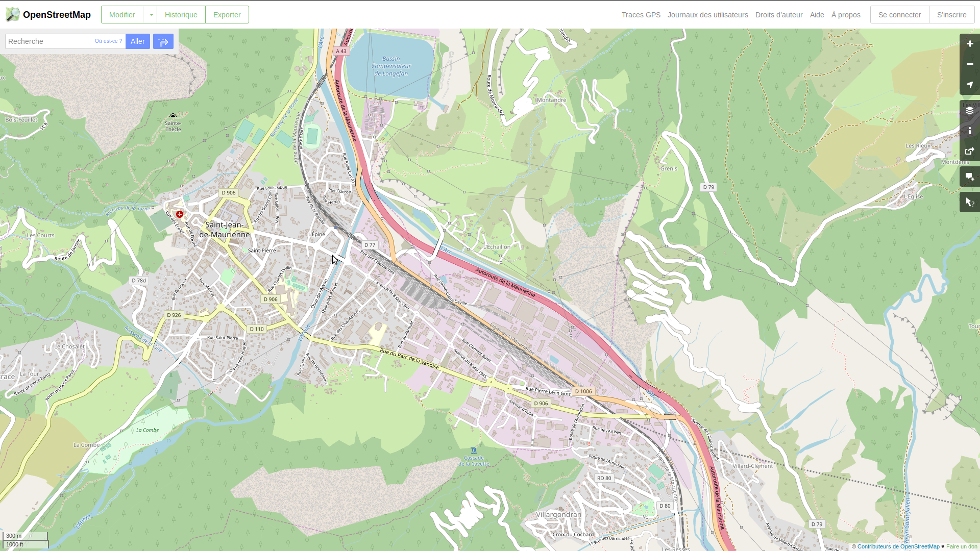
Task: Open directions with the route arrow icon
Action: pyautogui.click(x=163, y=41)
